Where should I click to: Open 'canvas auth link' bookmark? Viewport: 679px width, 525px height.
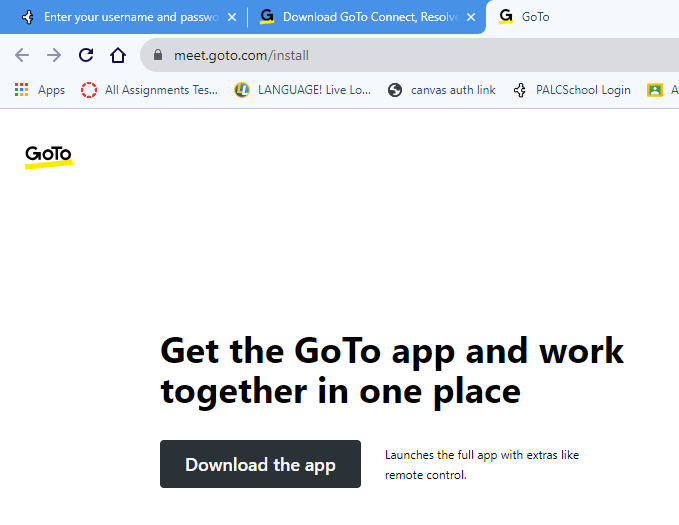pyautogui.click(x=442, y=90)
